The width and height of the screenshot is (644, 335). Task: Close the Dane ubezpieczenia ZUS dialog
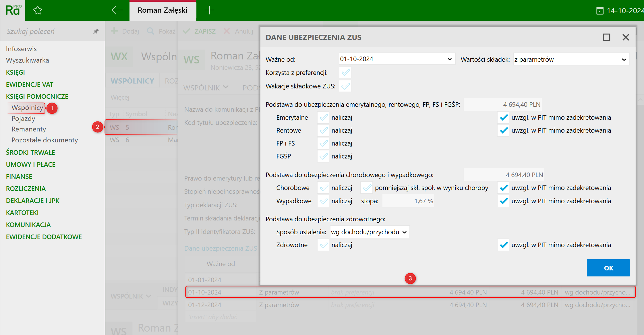coord(626,37)
